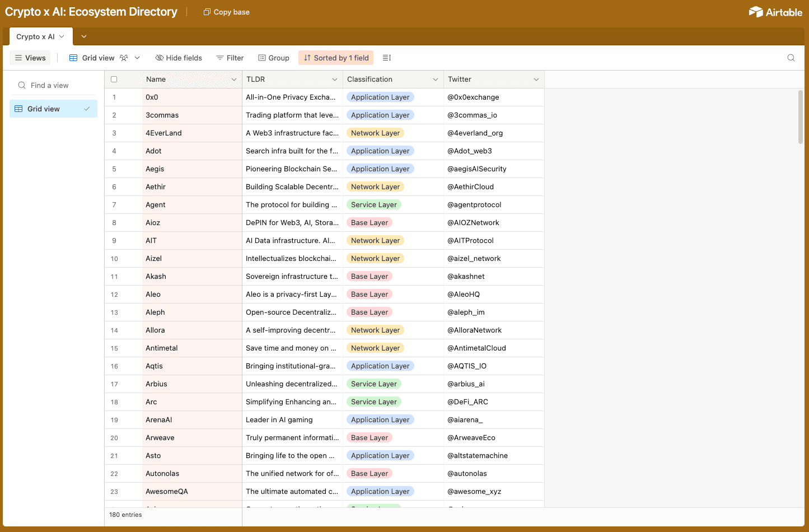Open Hide fields option
The height and width of the screenshot is (532, 809).
tap(179, 58)
